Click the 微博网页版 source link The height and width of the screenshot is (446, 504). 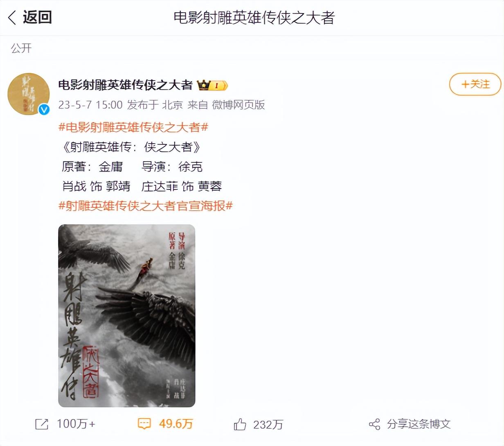(x=239, y=105)
